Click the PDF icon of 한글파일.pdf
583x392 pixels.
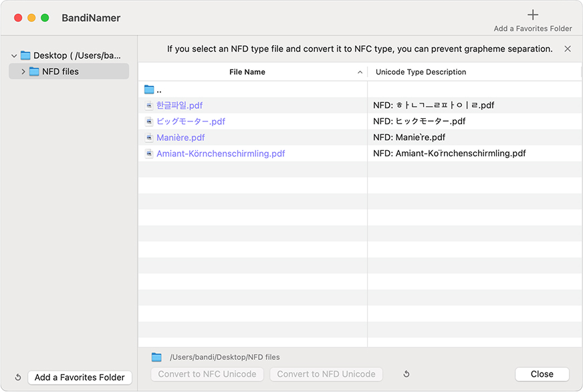click(x=149, y=106)
